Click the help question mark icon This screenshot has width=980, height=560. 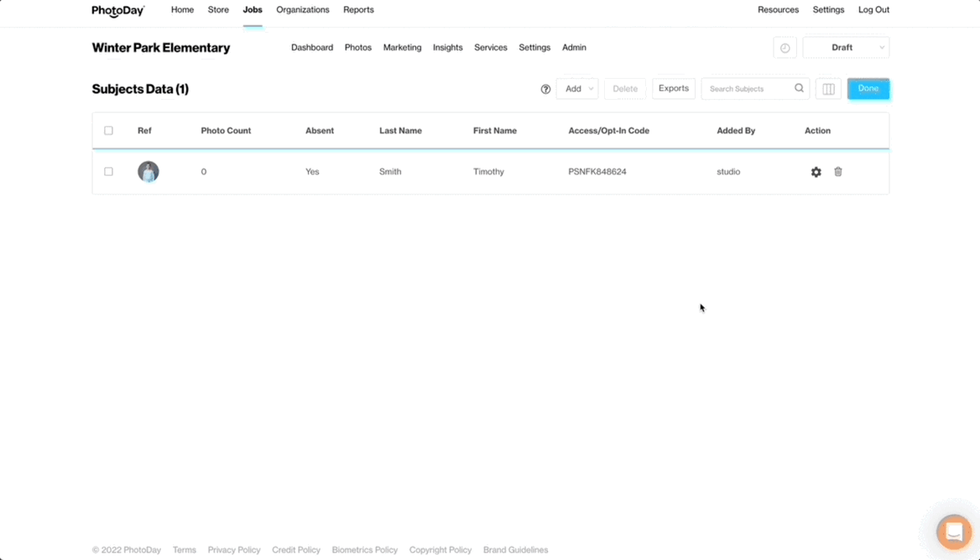545,89
